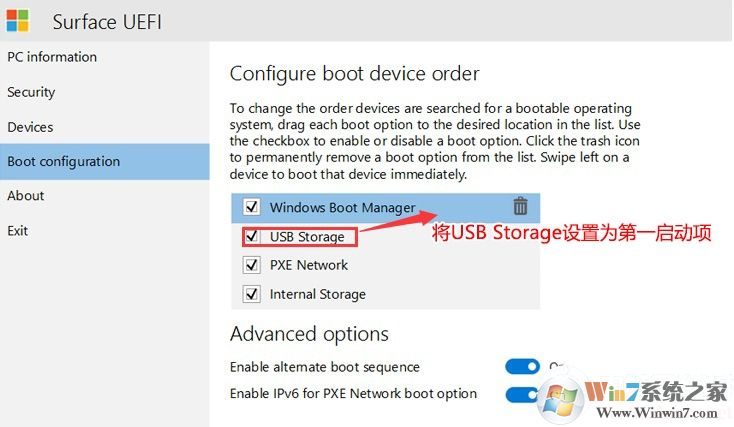This screenshot has height=427, width=734.
Task: Open the Devices section
Action: (x=30, y=127)
